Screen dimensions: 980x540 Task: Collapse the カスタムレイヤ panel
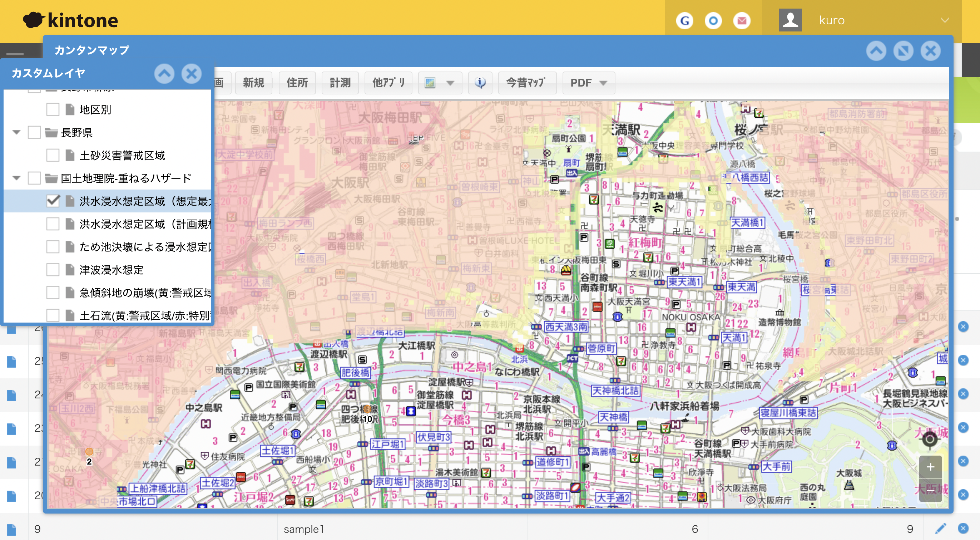tap(164, 74)
